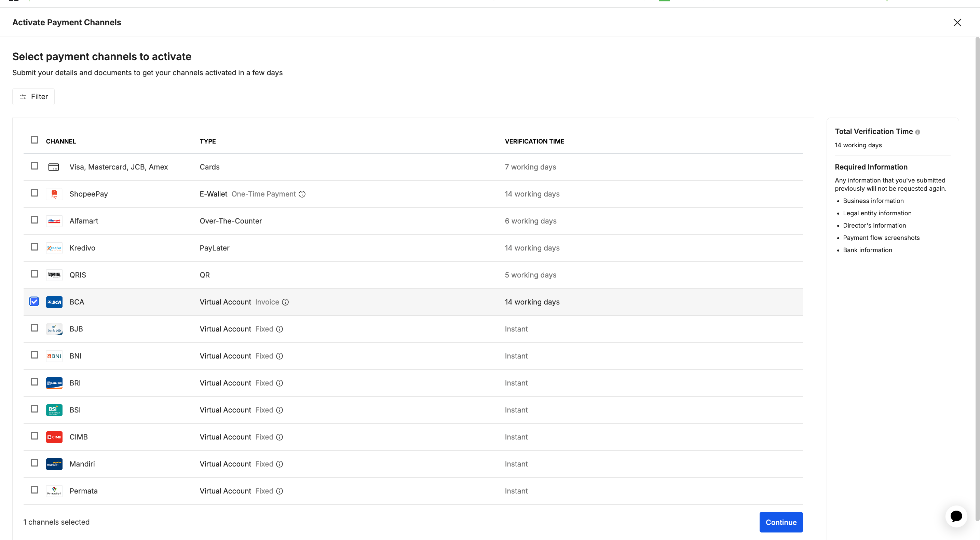The image size is (980, 540).
Task: Click the ShopeePay e-wallet logo
Action: pyautogui.click(x=54, y=194)
